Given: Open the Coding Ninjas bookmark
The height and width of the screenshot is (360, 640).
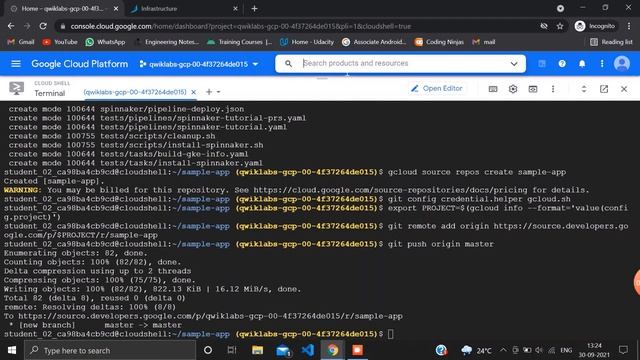Looking at the screenshot, I should (439, 42).
